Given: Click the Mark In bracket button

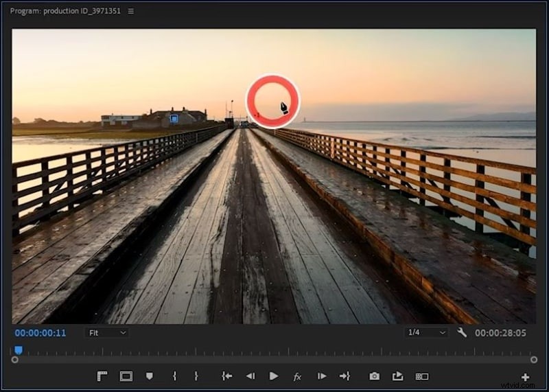Looking at the screenshot, I should pyautogui.click(x=174, y=376).
